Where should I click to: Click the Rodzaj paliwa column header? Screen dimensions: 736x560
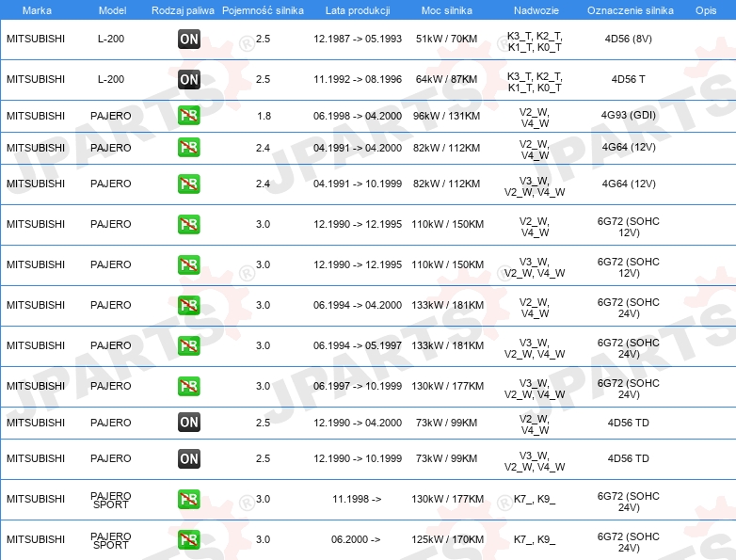point(183,10)
